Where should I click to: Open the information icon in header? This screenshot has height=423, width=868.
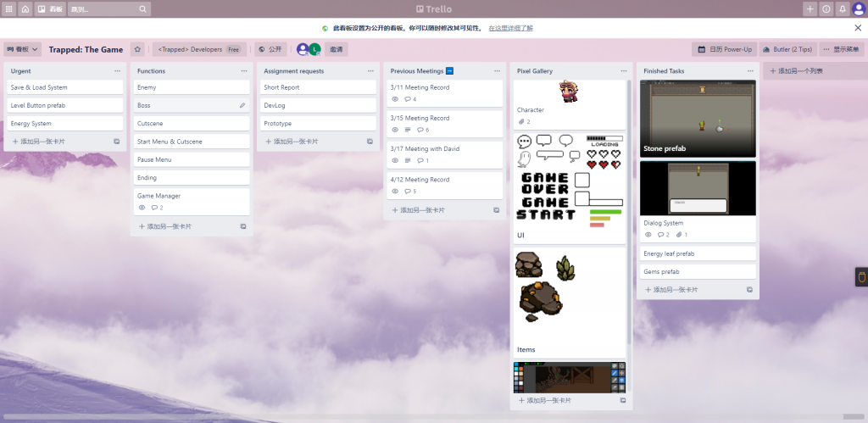pos(826,8)
